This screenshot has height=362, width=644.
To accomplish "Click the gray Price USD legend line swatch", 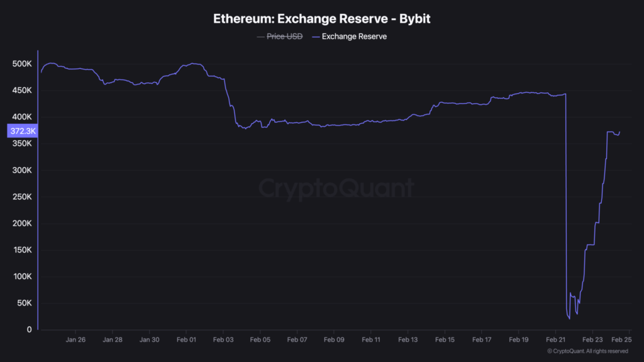I will [260, 36].
